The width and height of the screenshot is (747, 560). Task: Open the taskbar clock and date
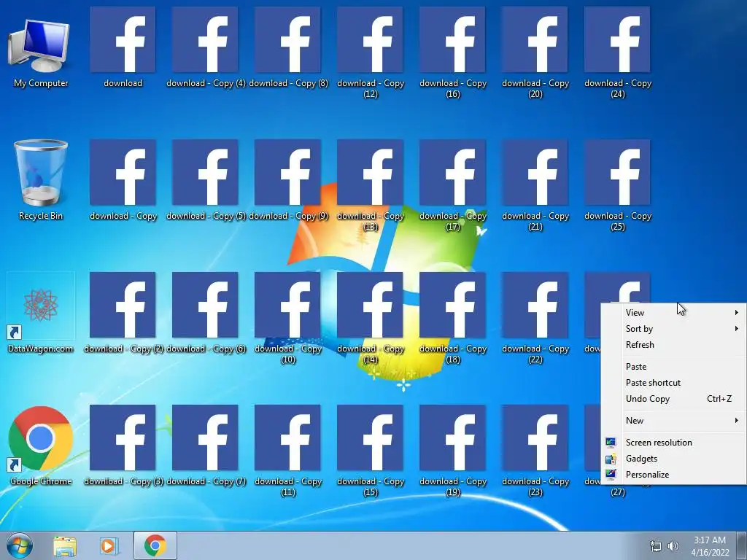pyautogui.click(x=710, y=546)
